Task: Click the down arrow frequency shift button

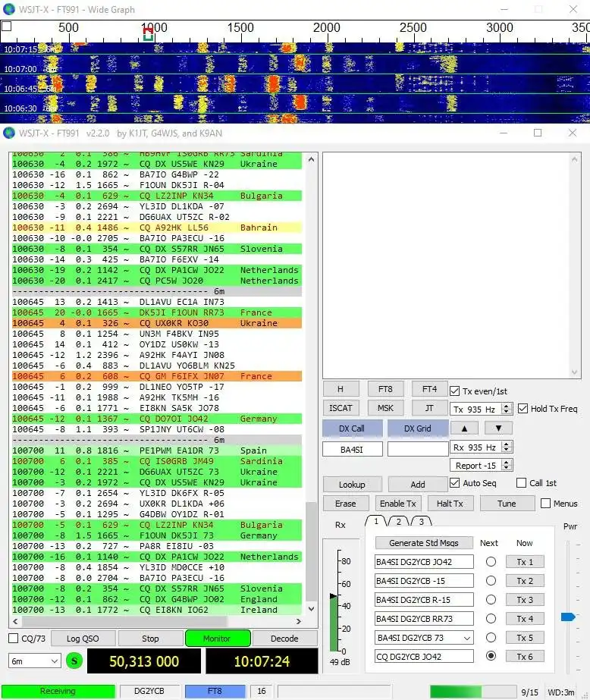Action: point(498,428)
